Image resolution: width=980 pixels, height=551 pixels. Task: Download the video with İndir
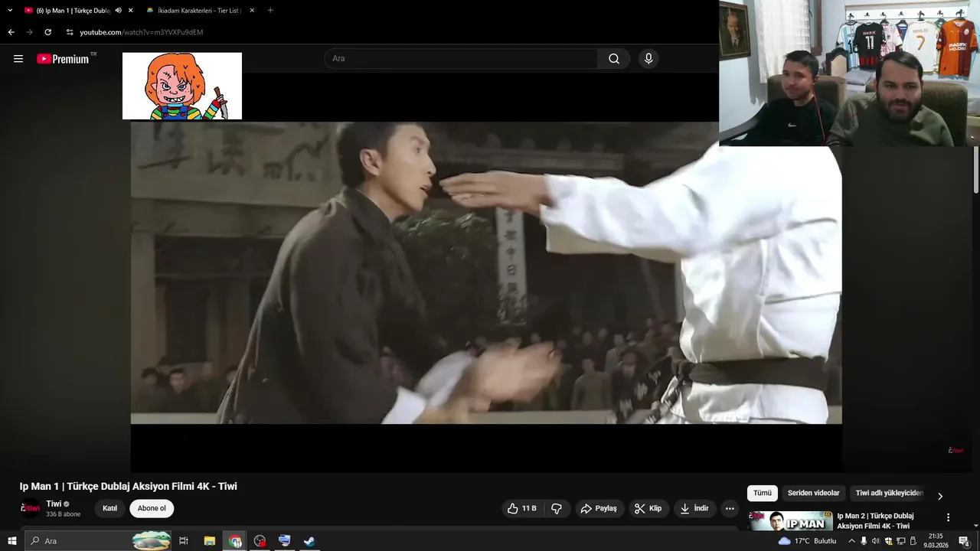tap(694, 508)
